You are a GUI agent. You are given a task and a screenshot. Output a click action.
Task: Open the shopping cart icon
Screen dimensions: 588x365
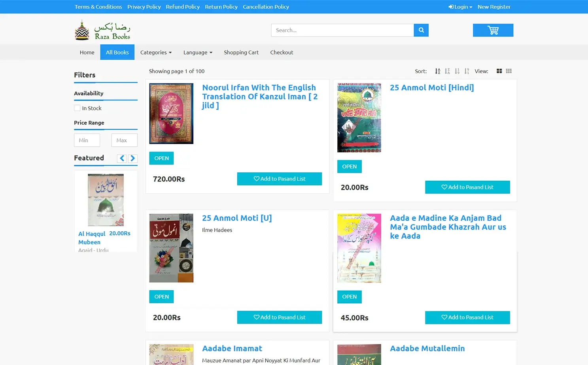click(493, 30)
